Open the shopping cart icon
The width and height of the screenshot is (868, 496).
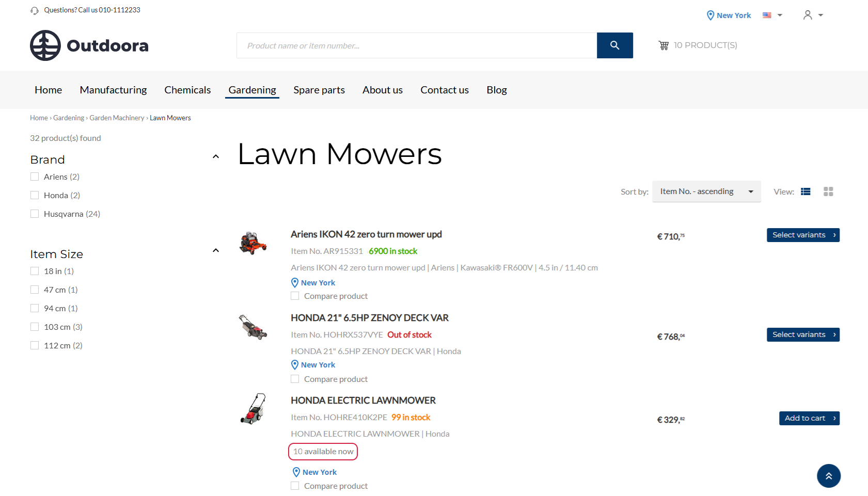pyautogui.click(x=664, y=45)
